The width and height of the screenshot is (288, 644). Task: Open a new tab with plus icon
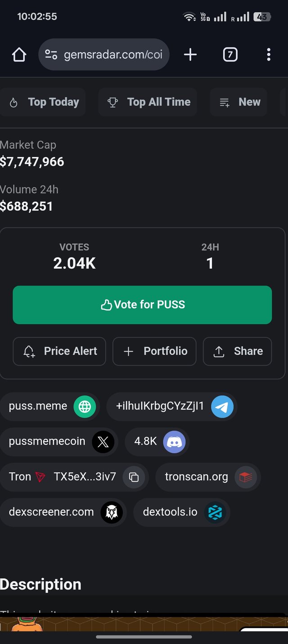click(190, 55)
